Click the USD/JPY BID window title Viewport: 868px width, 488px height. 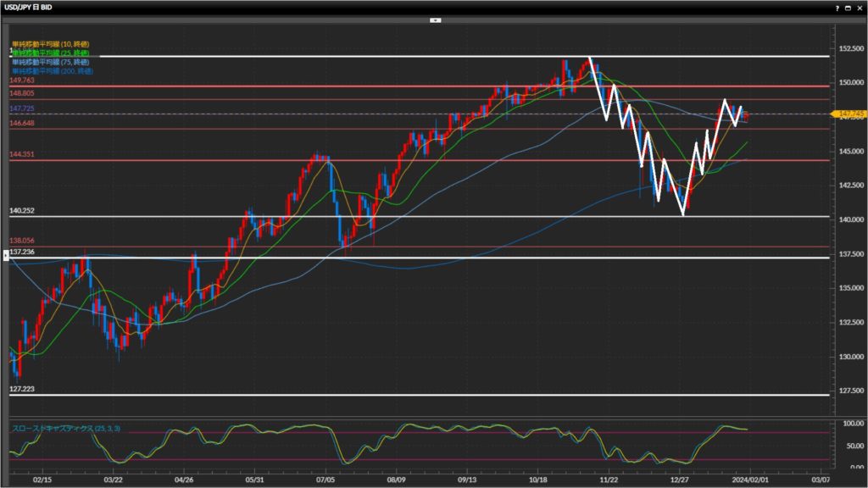pyautogui.click(x=28, y=6)
